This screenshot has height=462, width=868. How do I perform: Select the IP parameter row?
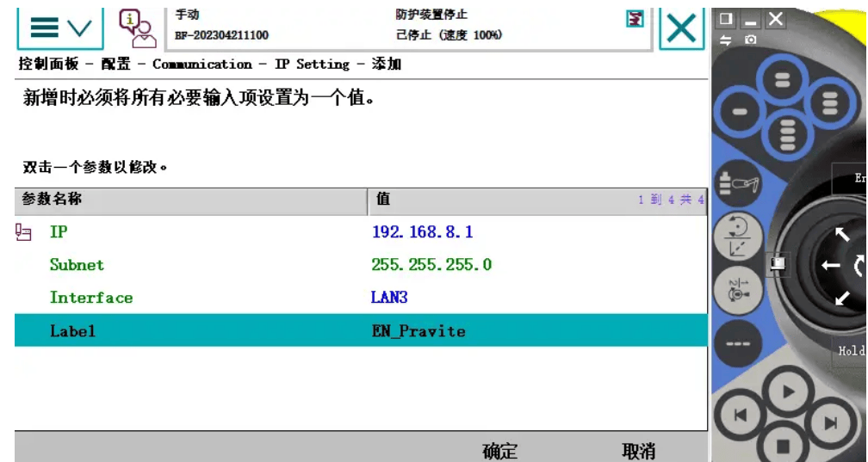click(x=361, y=231)
